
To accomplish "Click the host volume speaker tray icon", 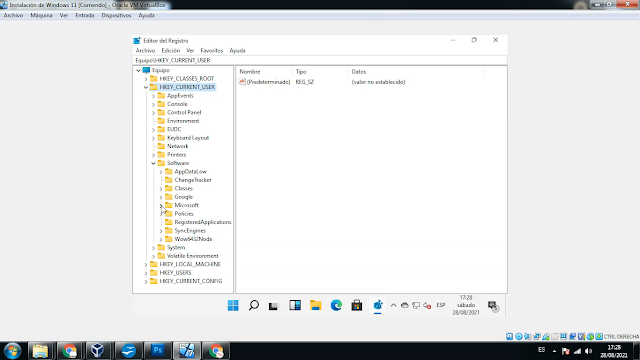I will [589, 351].
